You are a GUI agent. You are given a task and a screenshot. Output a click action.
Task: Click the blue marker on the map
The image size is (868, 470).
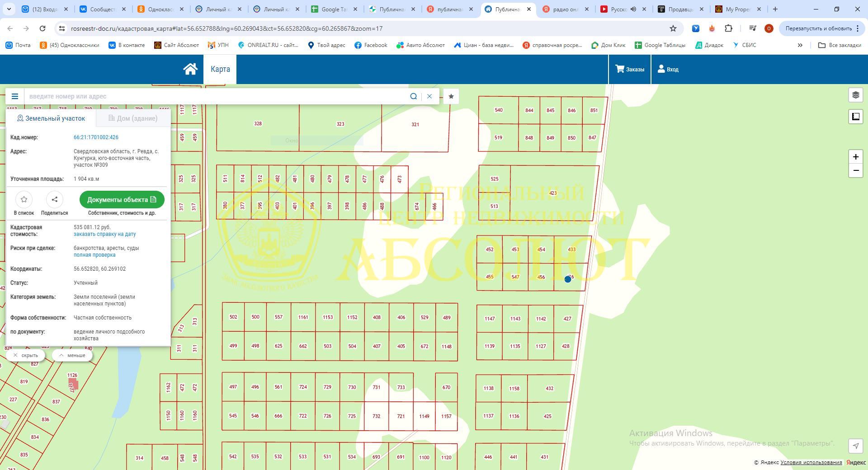(x=568, y=279)
